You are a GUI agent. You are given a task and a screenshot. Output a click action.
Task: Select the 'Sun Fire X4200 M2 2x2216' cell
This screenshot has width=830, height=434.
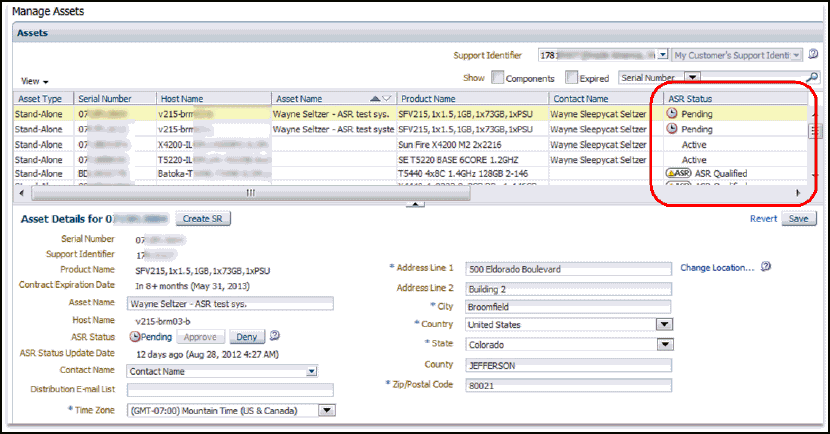tap(473, 144)
